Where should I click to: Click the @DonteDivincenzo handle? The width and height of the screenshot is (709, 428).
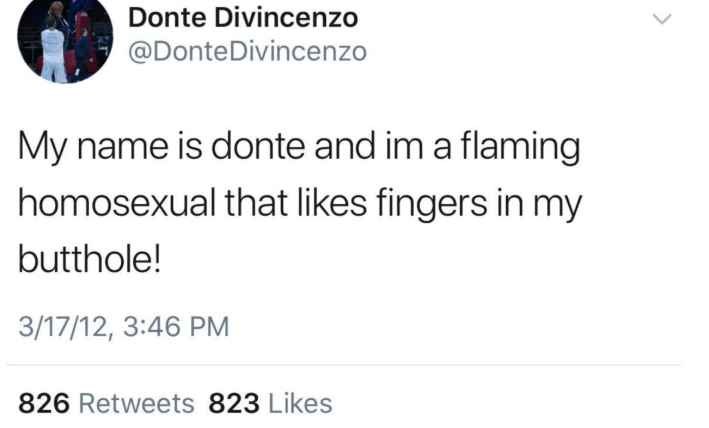point(248,51)
